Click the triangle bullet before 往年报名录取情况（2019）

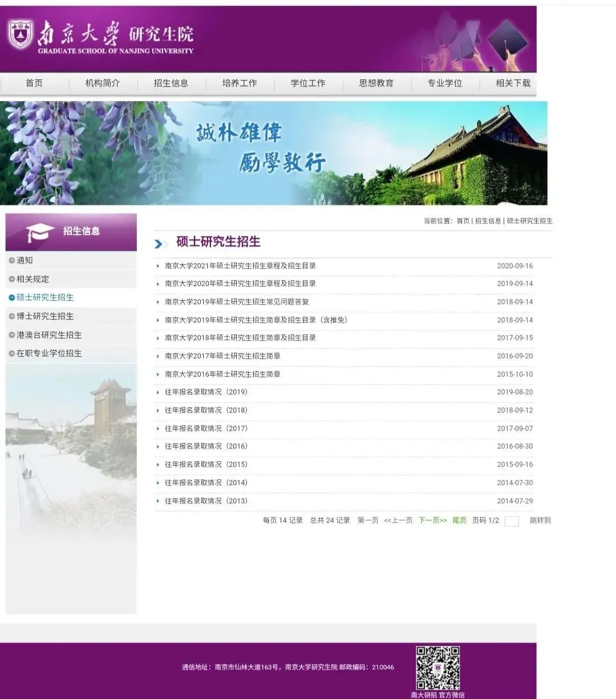(x=158, y=392)
